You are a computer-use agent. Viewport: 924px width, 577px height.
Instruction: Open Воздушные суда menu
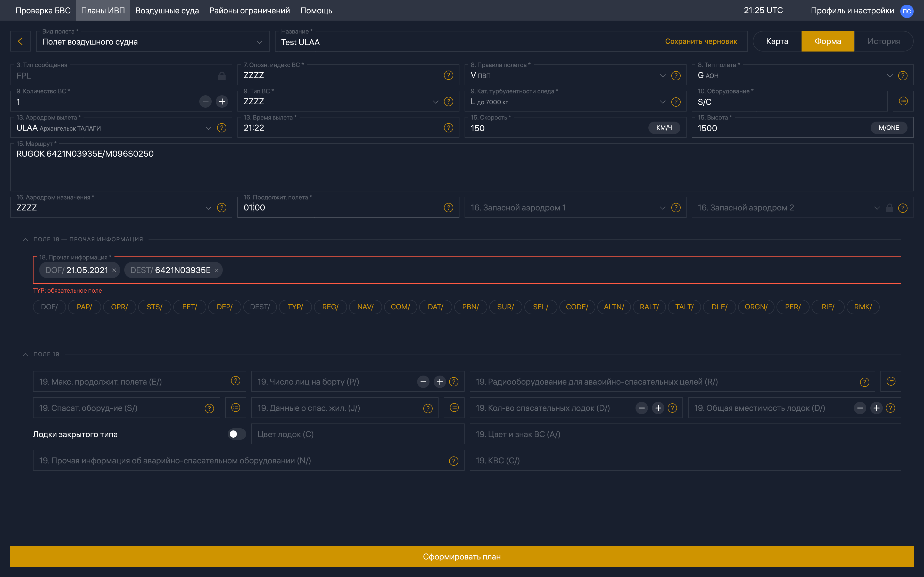167,10
